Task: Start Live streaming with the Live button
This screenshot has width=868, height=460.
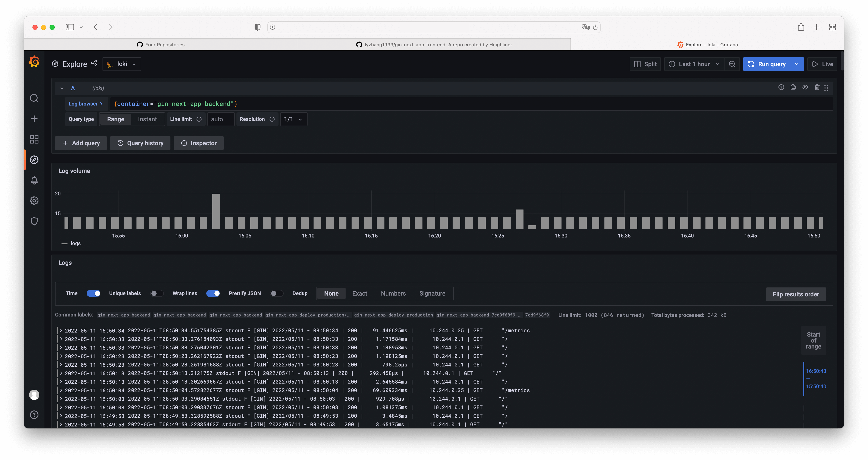Action: pyautogui.click(x=822, y=64)
